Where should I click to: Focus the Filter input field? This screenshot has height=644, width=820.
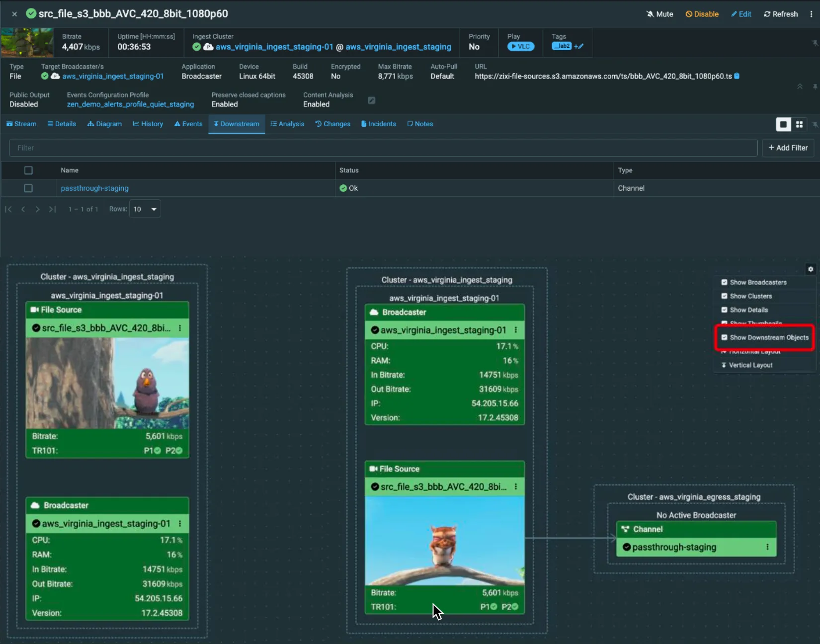tap(383, 148)
